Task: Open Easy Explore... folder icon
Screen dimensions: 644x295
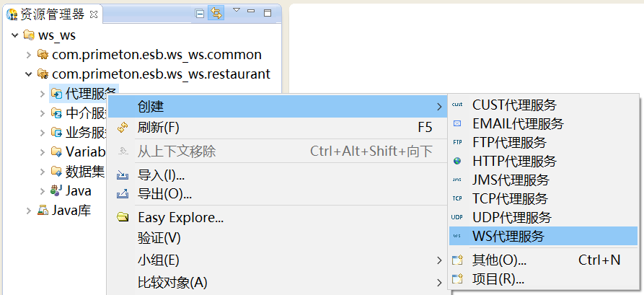Action: pyautogui.click(x=123, y=218)
